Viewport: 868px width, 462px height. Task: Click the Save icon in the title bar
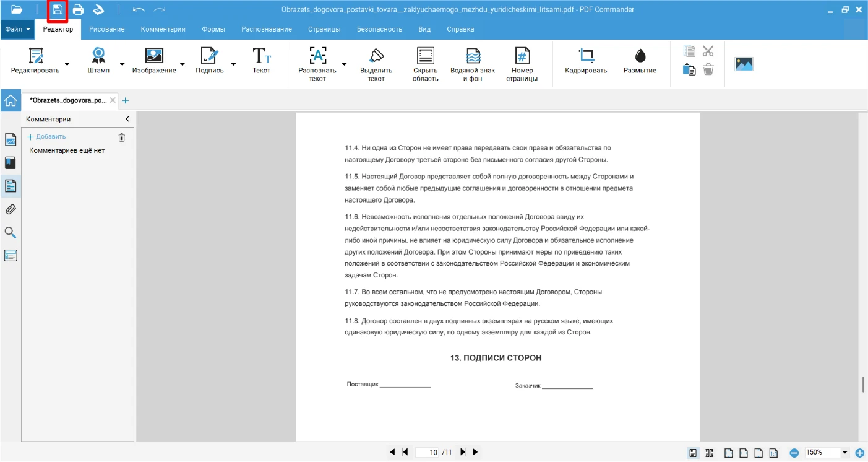[58, 9]
